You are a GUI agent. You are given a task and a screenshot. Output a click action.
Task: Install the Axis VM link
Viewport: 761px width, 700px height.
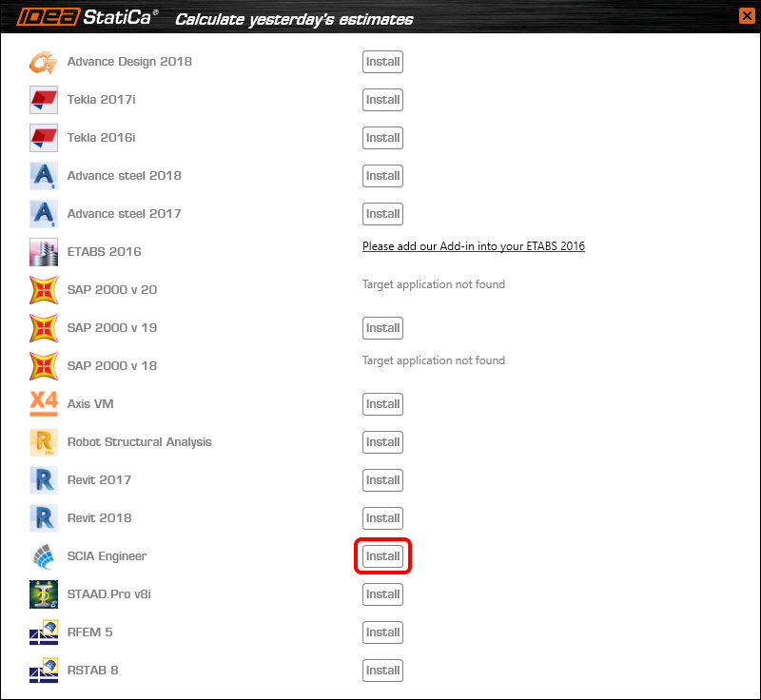382,404
